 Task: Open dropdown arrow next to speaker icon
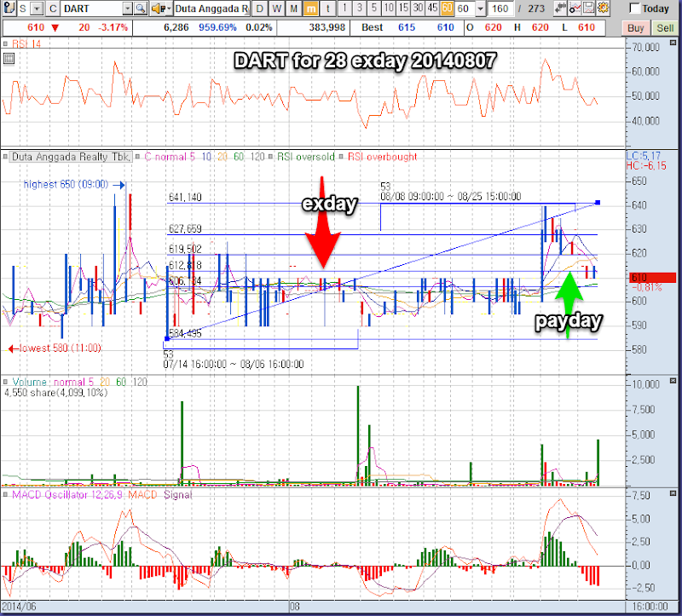click(x=169, y=9)
